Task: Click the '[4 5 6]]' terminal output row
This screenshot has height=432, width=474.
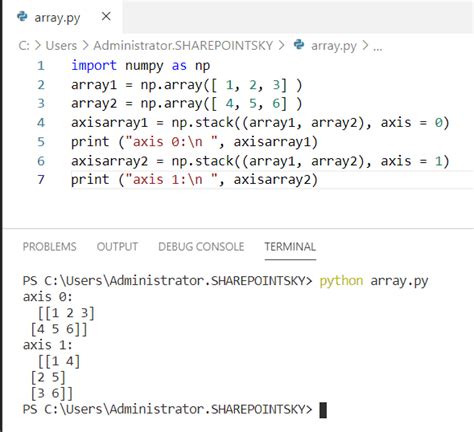Action: pyautogui.click(x=59, y=329)
